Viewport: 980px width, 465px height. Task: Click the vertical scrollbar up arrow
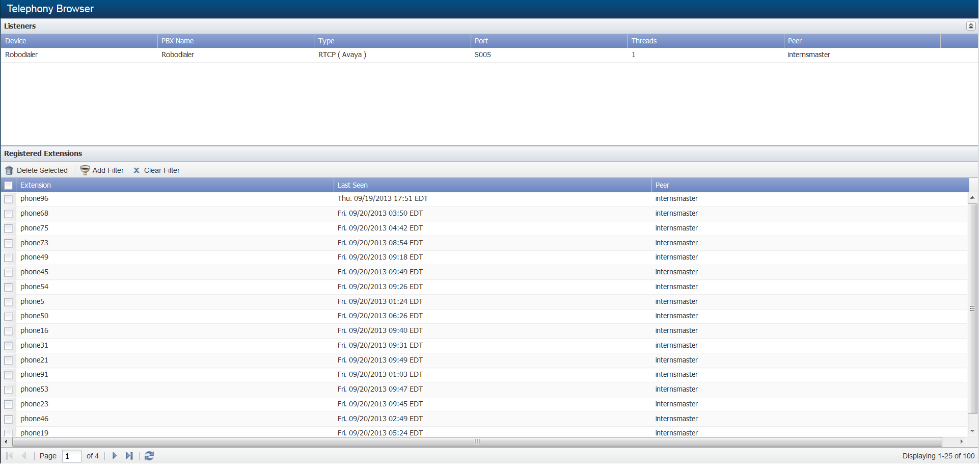[x=972, y=198]
